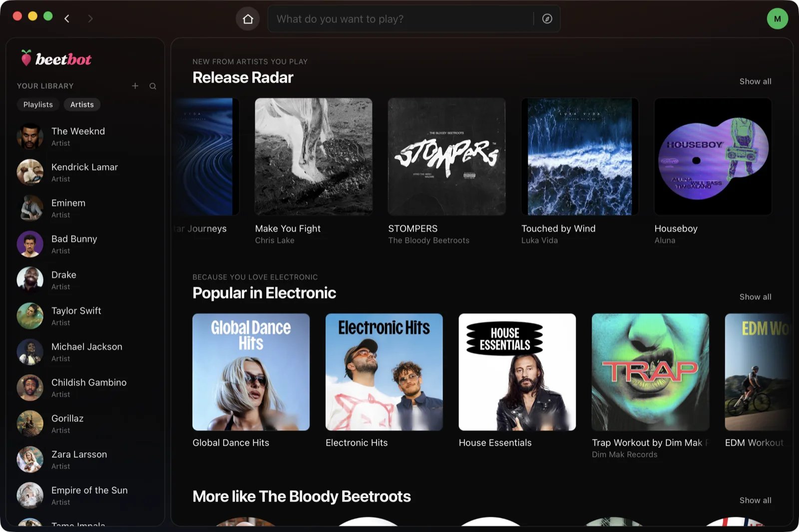Select Eminem name in library
Viewport: 799px width, 532px height.
[x=68, y=203]
